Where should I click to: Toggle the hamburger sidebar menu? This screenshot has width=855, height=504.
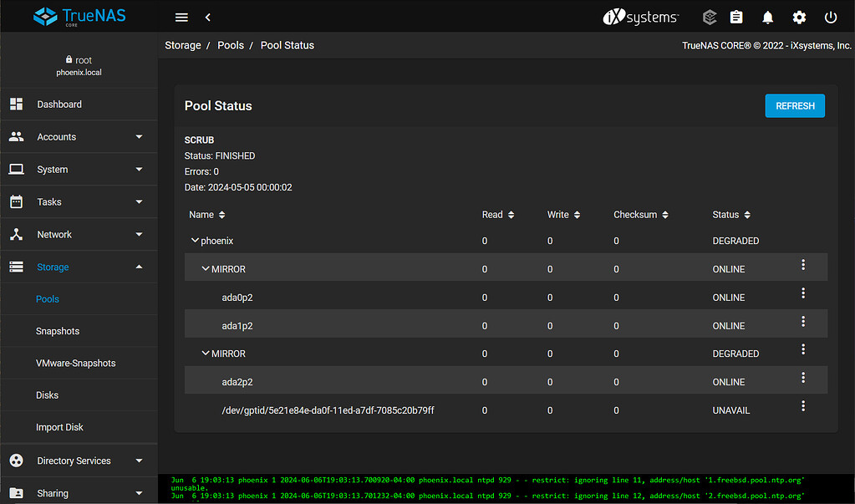pos(181,18)
